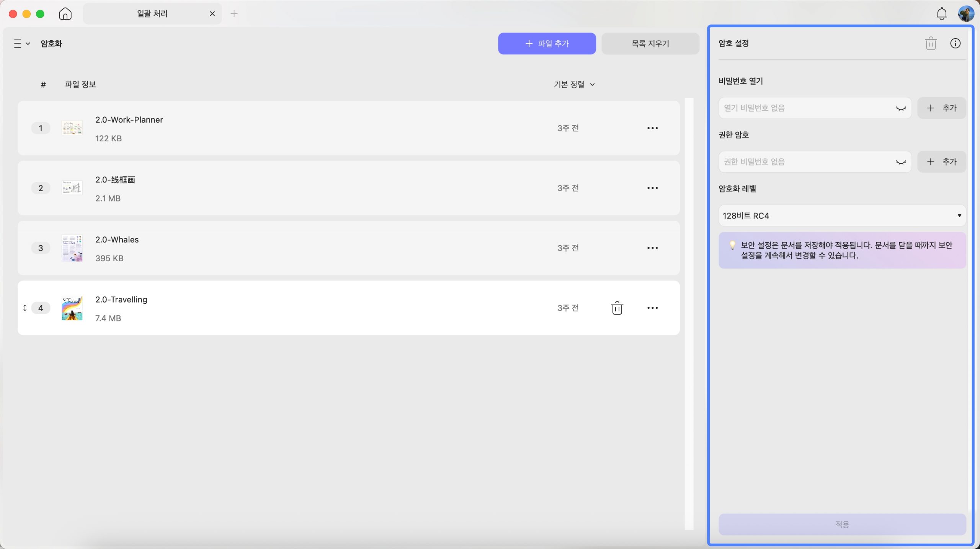Viewport: 980px width, 549px height.
Task: Open the 128비트 RC4 encryption dropdown
Action: coord(842,216)
